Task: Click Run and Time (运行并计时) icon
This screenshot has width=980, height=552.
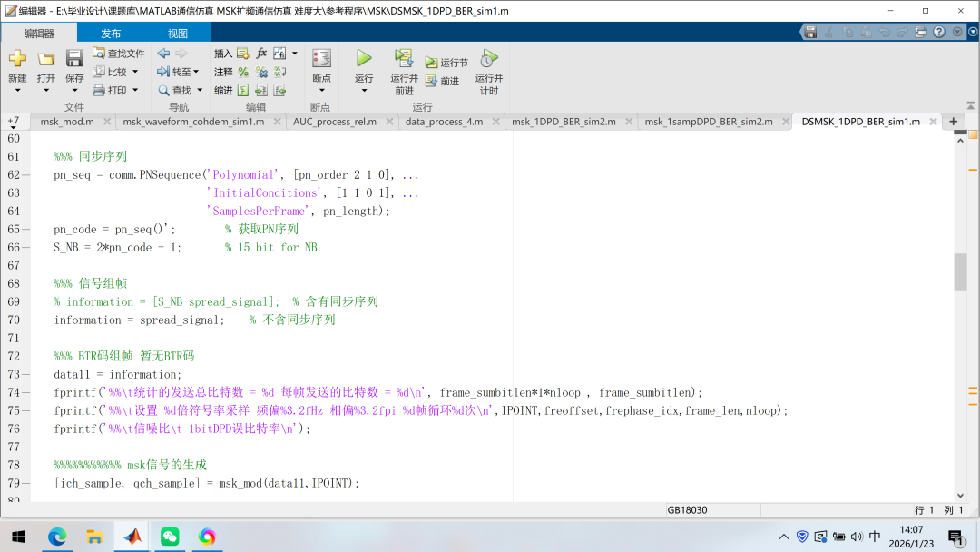Action: (x=489, y=59)
